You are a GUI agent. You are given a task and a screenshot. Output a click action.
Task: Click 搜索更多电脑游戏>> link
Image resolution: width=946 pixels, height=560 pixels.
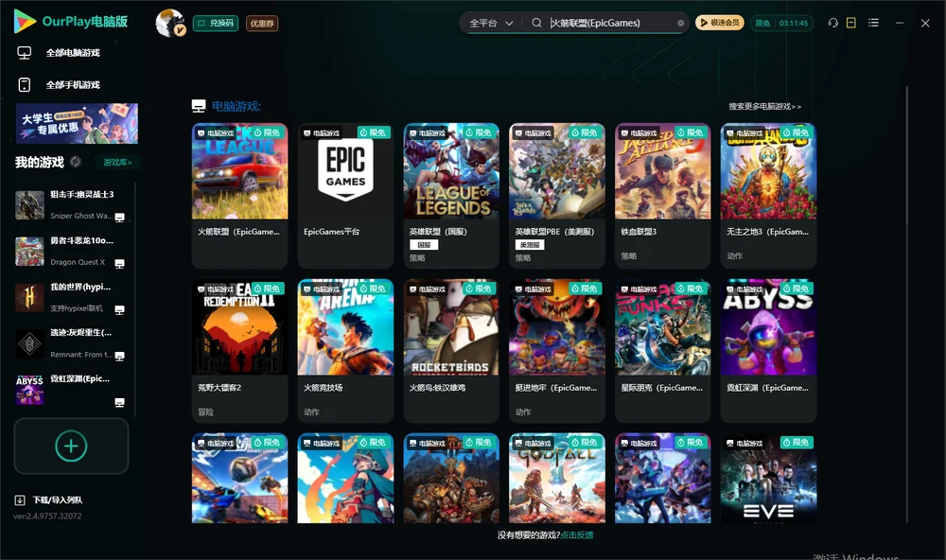tap(765, 106)
